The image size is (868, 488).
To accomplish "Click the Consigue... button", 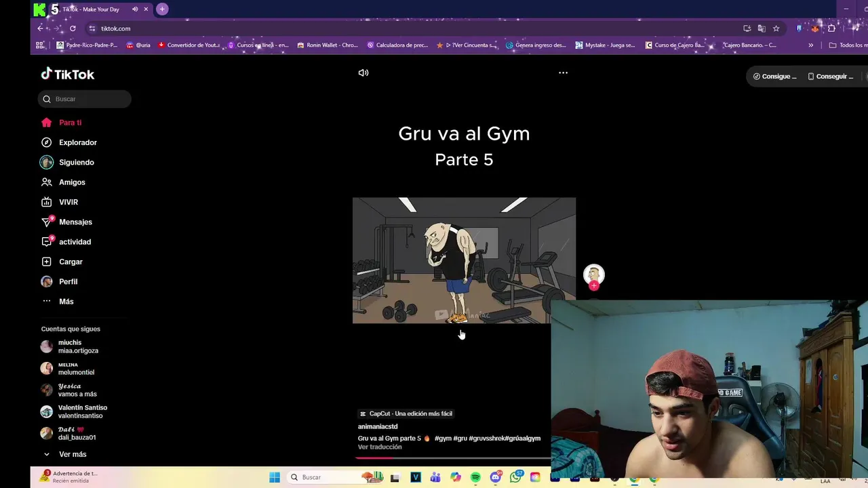I will coord(774,77).
